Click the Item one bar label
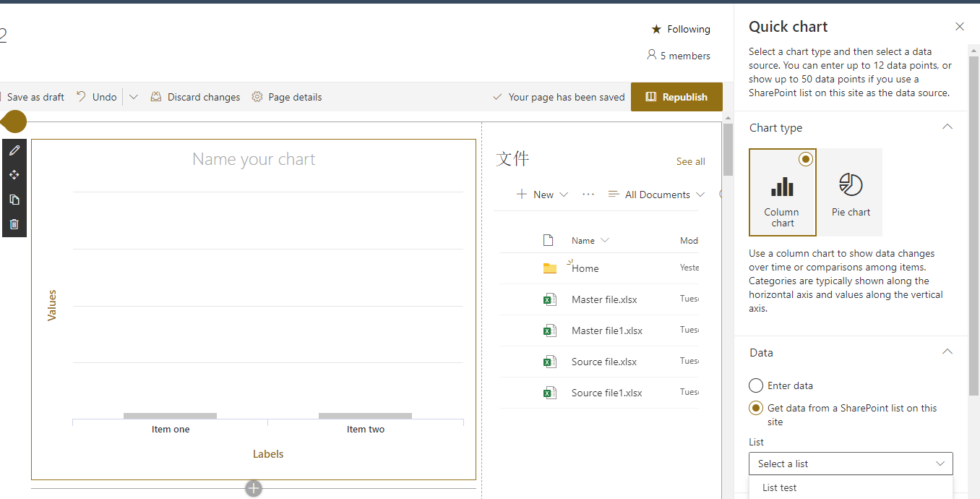The height and width of the screenshot is (499, 980). tap(171, 429)
